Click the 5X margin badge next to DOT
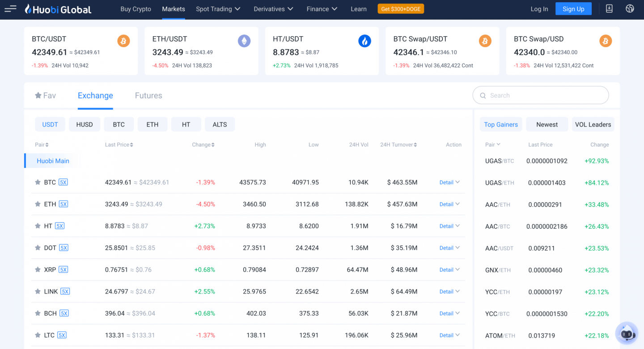This screenshot has width=644, height=349. pyautogui.click(x=64, y=248)
